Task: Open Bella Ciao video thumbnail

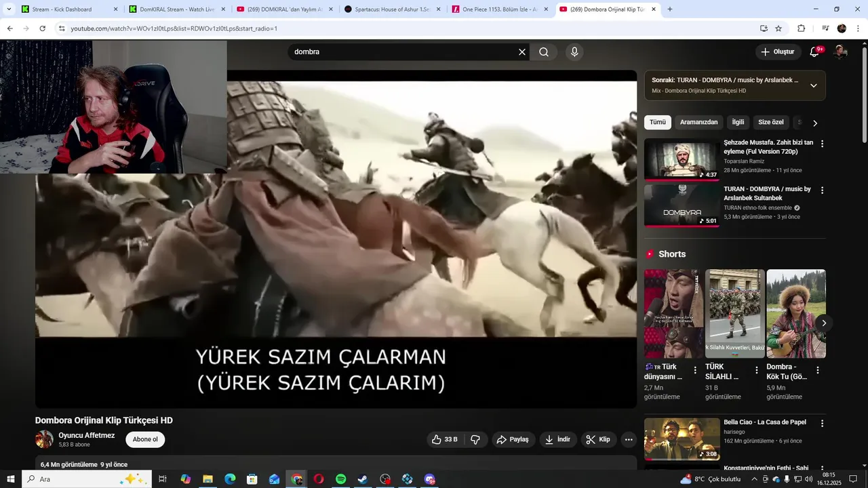Action: (x=682, y=439)
